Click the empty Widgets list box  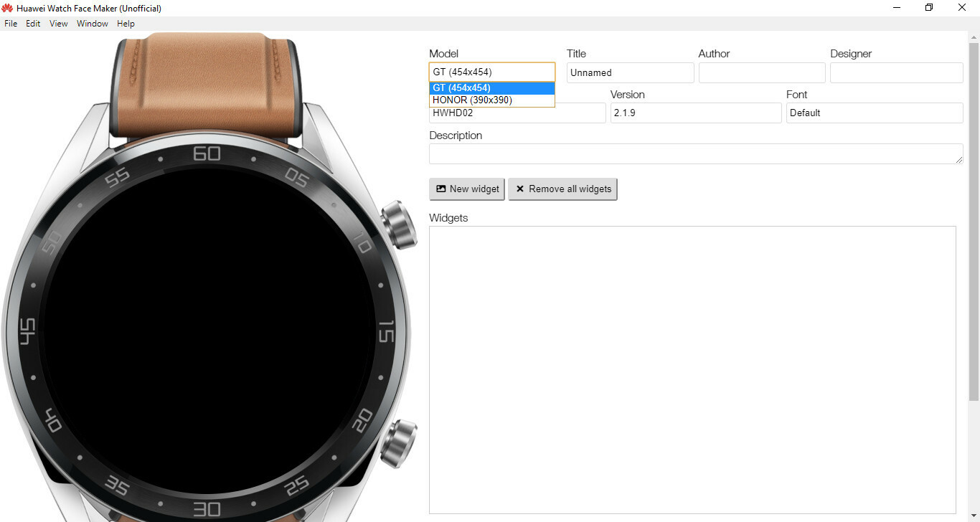(692, 370)
